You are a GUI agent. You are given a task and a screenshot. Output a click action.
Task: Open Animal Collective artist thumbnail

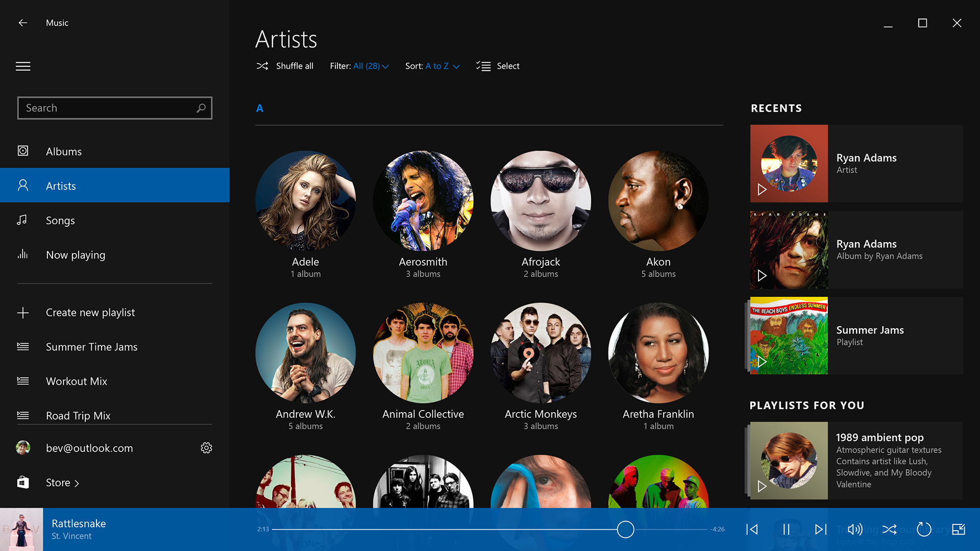[423, 353]
